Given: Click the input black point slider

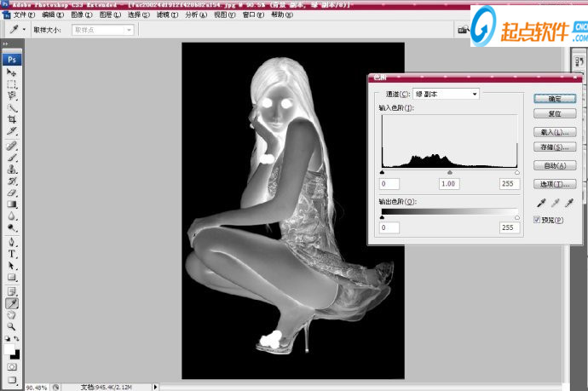Looking at the screenshot, I should [x=382, y=172].
